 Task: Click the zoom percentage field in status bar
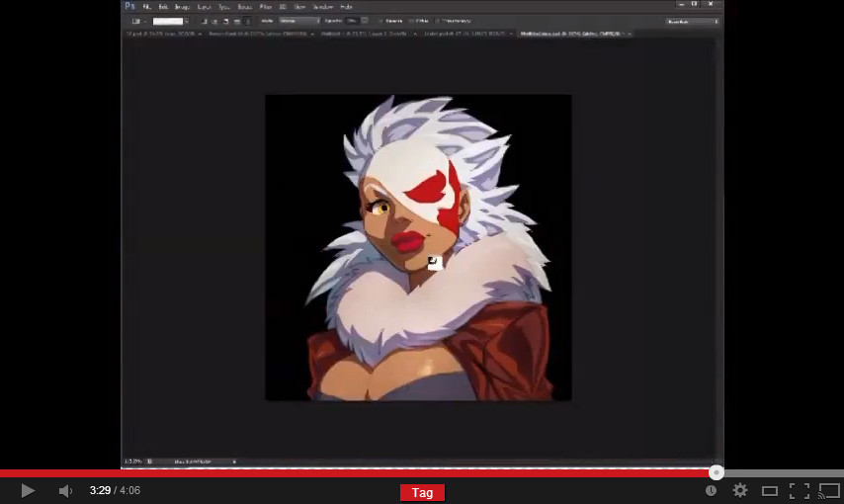pos(133,462)
